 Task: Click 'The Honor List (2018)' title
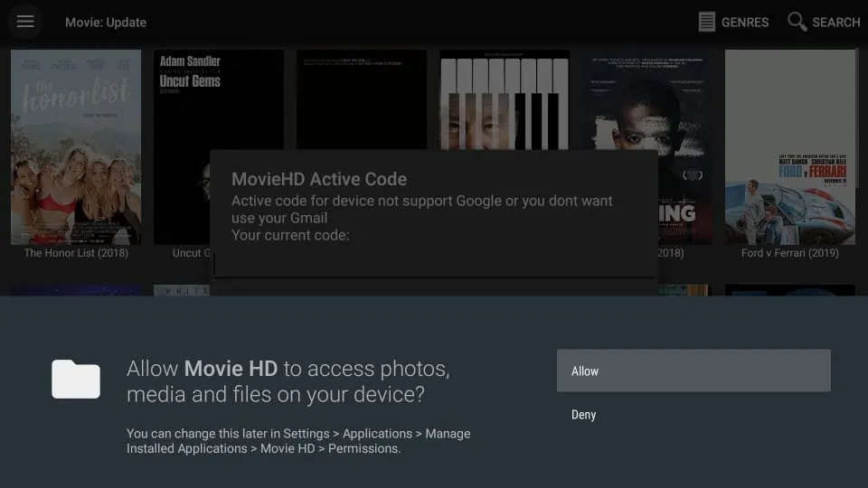76,253
